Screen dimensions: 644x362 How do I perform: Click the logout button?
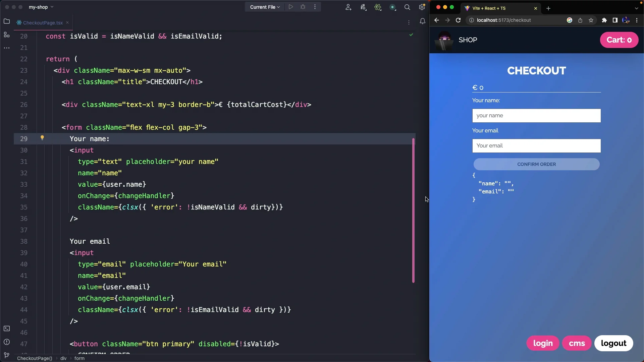coord(614,343)
